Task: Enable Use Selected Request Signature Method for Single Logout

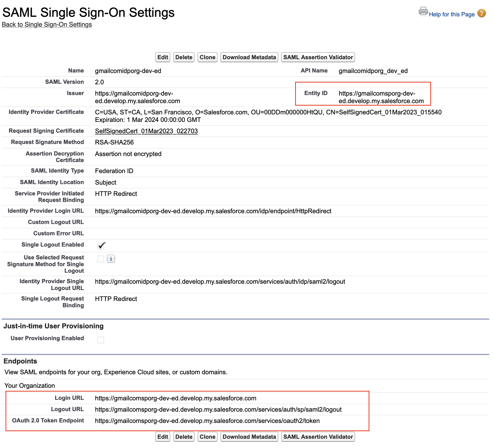Action: click(101, 259)
